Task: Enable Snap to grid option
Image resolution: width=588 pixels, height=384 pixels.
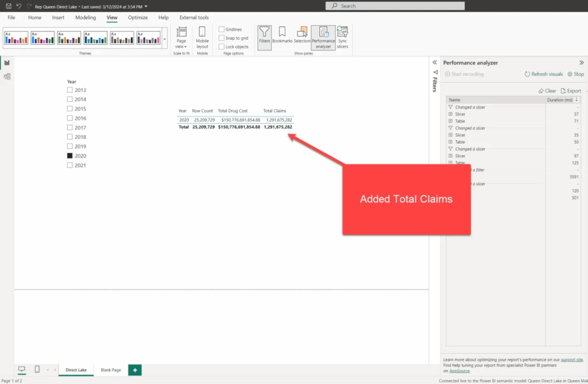Action: click(222, 38)
